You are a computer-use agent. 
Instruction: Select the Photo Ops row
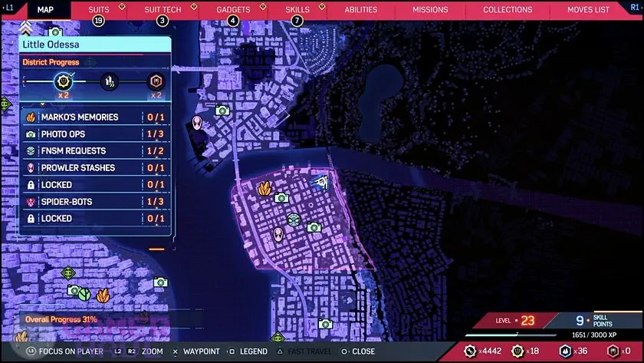[95, 134]
